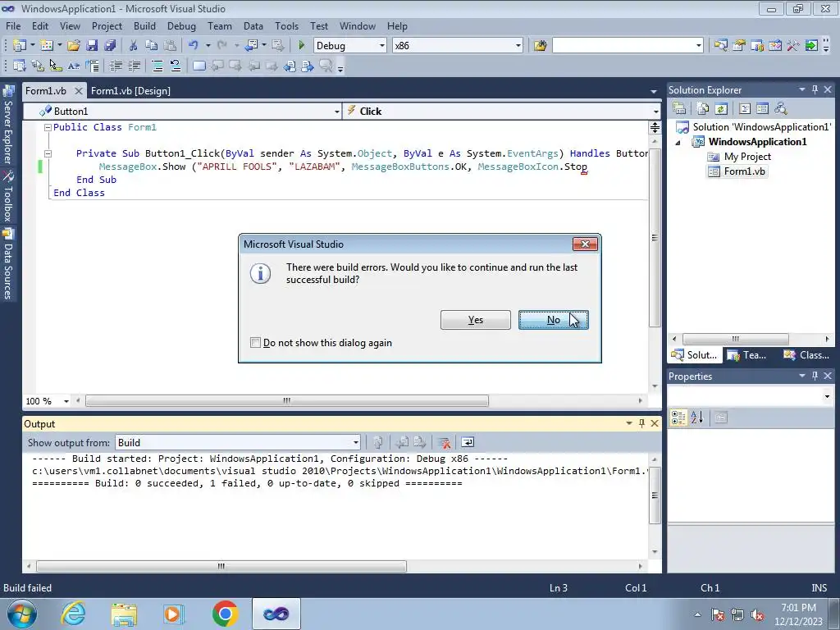The image size is (840, 630).
Task: Open the Solution Explorer toolbar icon
Action: [x=720, y=46]
